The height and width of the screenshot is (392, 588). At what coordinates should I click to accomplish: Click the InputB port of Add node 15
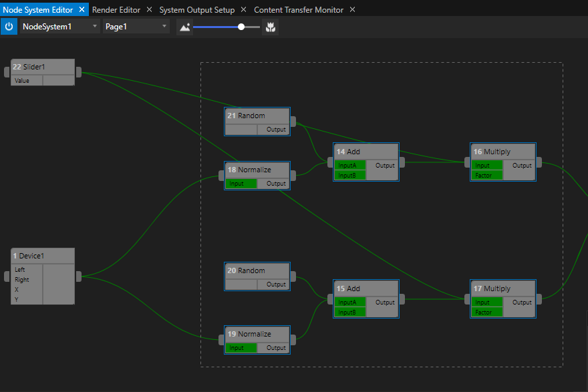[x=348, y=312]
